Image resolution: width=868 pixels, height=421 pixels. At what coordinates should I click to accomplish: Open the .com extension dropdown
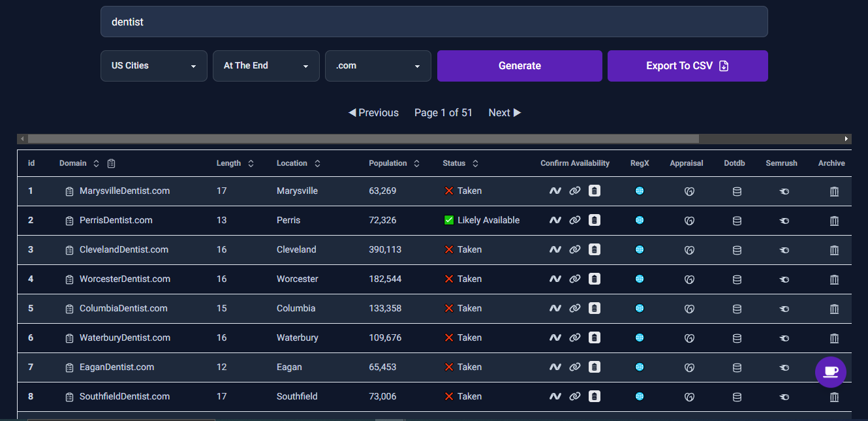(379, 66)
